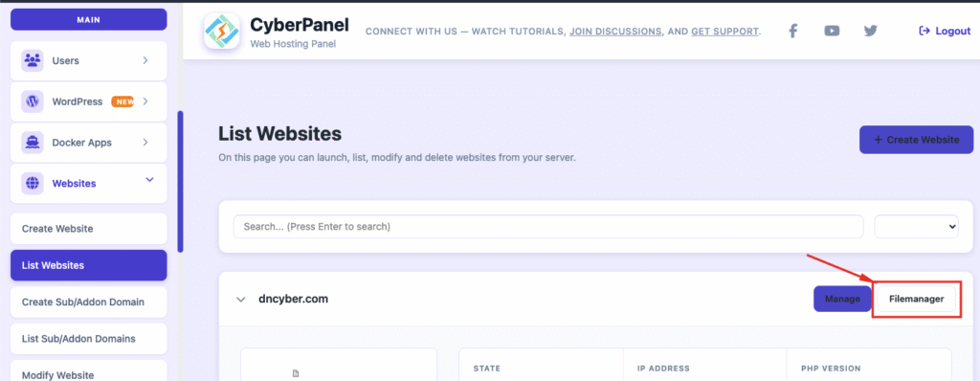Click Manage for dncyber.com
Image resolution: width=980 pixels, height=381 pixels.
pyautogui.click(x=842, y=299)
